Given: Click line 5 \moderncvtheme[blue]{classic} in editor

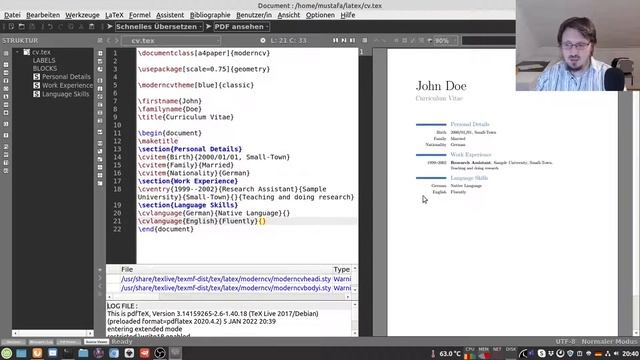Looking at the screenshot, I should click(x=196, y=85).
